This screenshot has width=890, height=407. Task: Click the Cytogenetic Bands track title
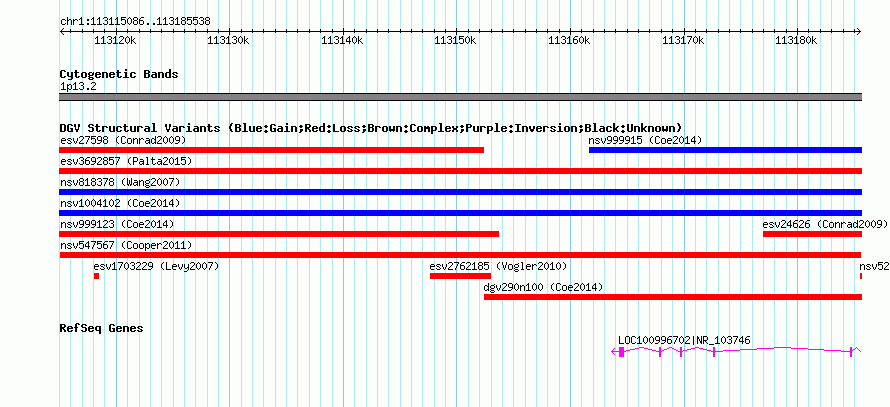[119, 74]
